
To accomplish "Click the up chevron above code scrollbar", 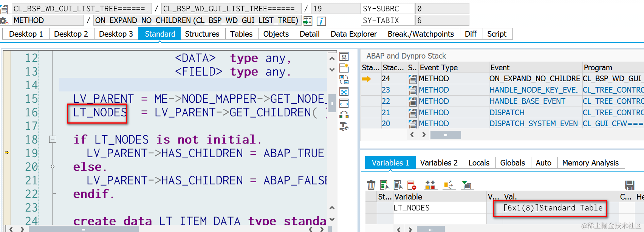I will tap(332, 58).
